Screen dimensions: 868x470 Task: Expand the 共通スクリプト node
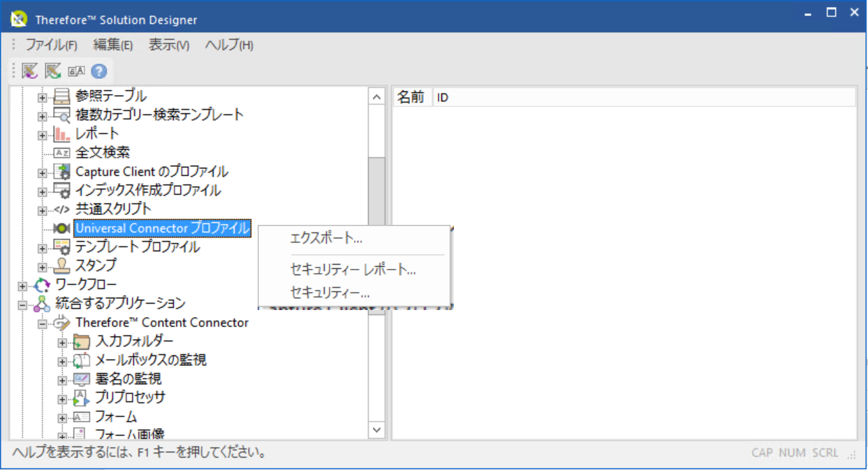click(42, 210)
